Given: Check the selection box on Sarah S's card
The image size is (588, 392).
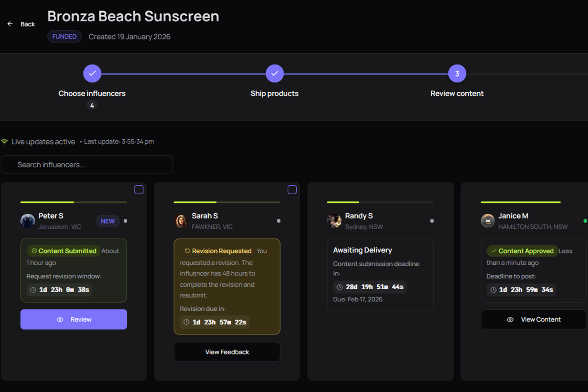Looking at the screenshot, I should 292,190.
